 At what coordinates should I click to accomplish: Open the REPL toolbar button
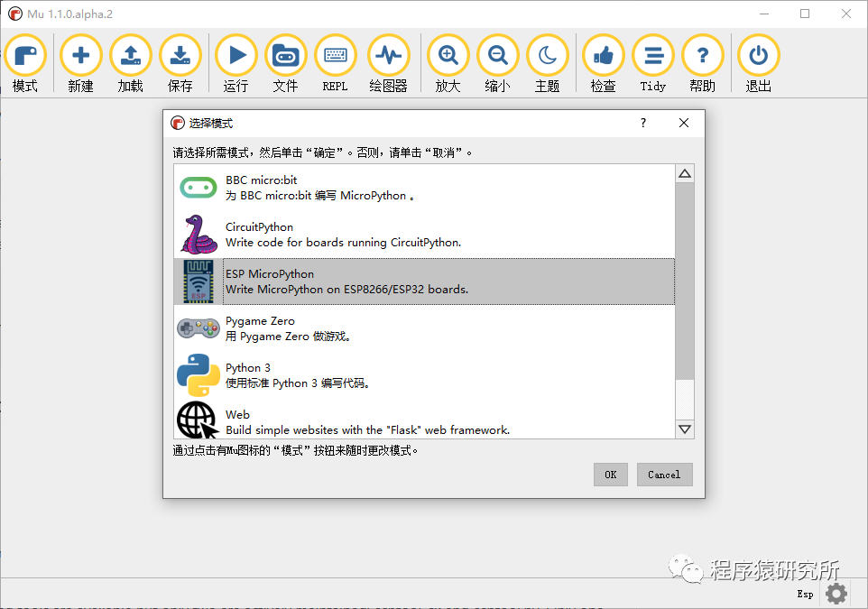(336, 64)
